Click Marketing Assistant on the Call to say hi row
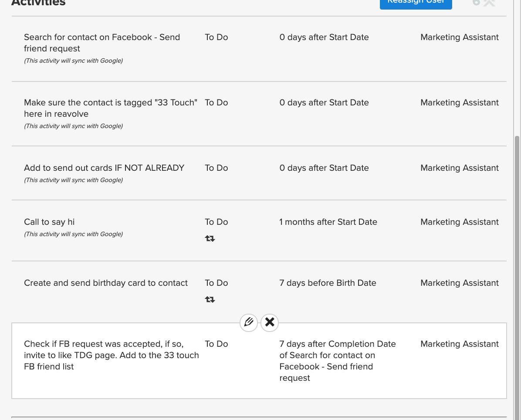The height and width of the screenshot is (420, 521). tap(459, 222)
